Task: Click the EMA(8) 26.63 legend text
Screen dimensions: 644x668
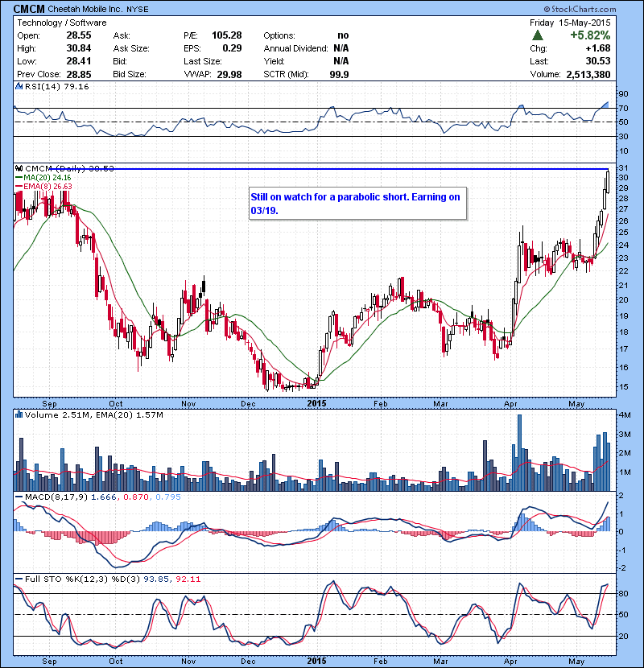Action: click(x=47, y=186)
